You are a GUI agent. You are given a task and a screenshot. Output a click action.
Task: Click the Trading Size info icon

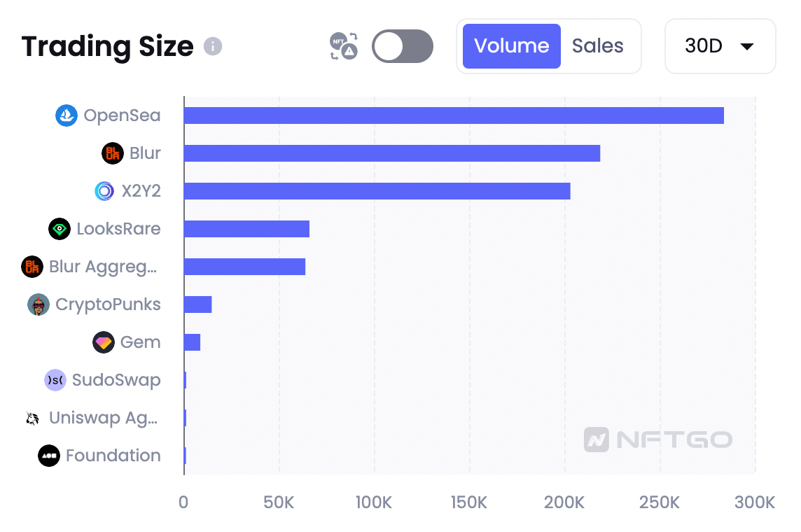(213, 46)
